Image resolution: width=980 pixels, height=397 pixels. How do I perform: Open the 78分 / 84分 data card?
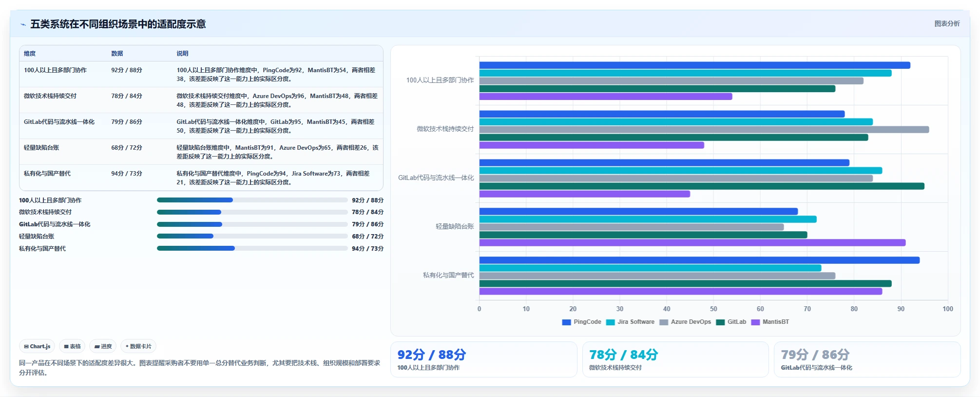tap(675, 359)
